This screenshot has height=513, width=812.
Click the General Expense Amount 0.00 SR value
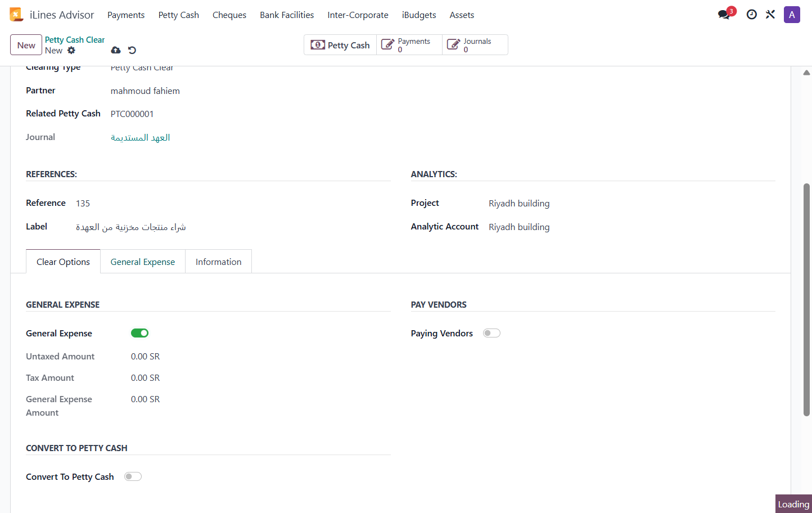(x=145, y=399)
